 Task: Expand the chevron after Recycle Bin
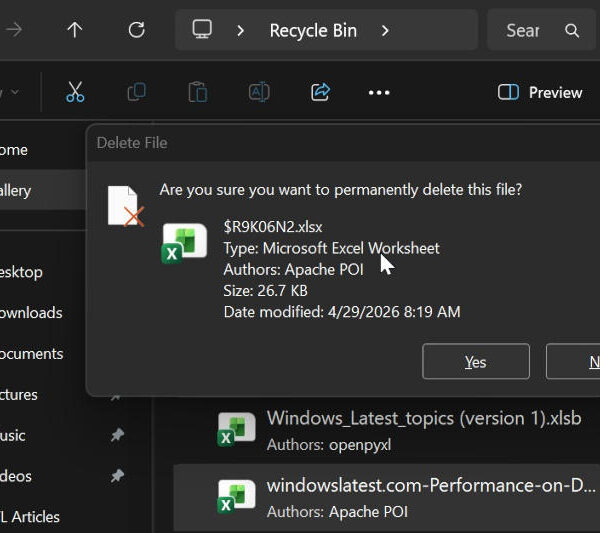click(x=385, y=30)
